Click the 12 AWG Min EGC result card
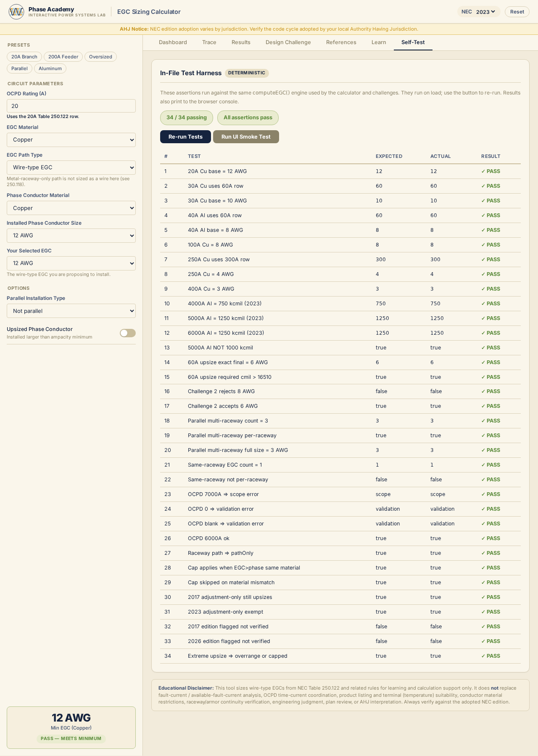 click(71, 727)
